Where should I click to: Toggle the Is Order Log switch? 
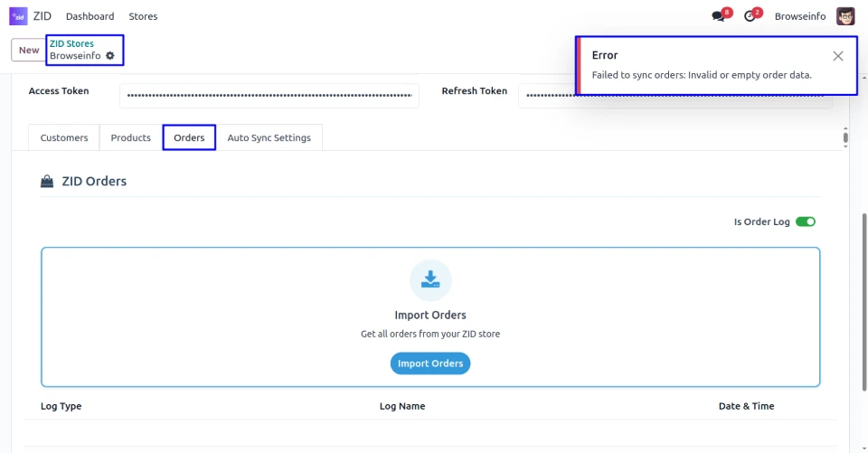coord(805,222)
